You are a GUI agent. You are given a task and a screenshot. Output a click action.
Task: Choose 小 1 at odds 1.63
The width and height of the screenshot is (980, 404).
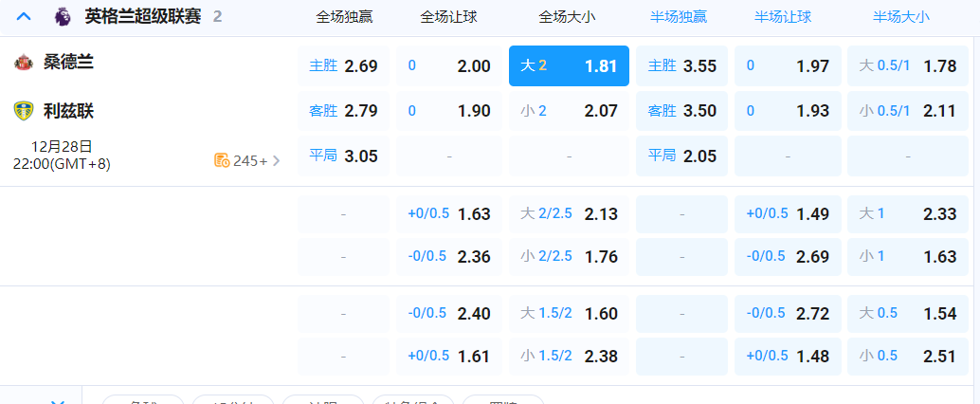pos(908,256)
